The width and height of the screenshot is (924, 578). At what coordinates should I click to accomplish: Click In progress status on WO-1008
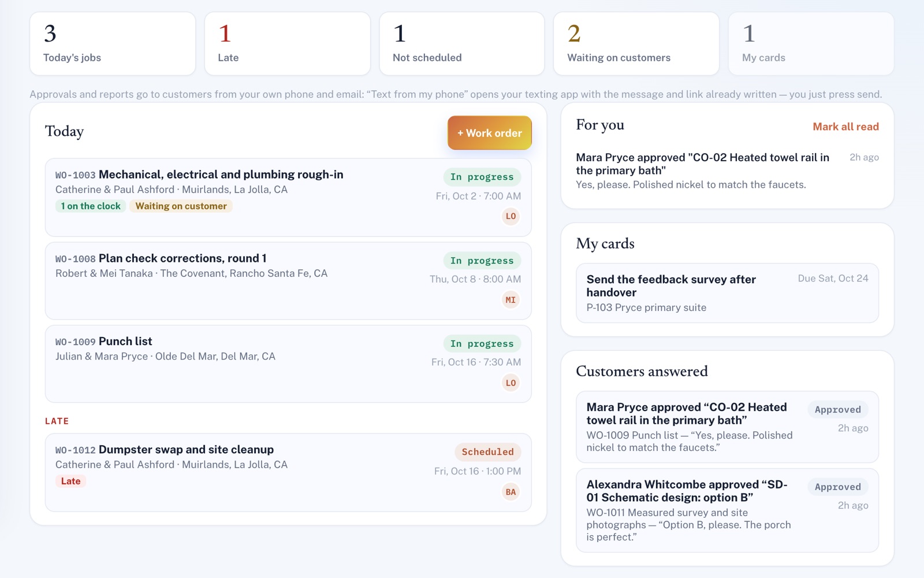pos(482,261)
